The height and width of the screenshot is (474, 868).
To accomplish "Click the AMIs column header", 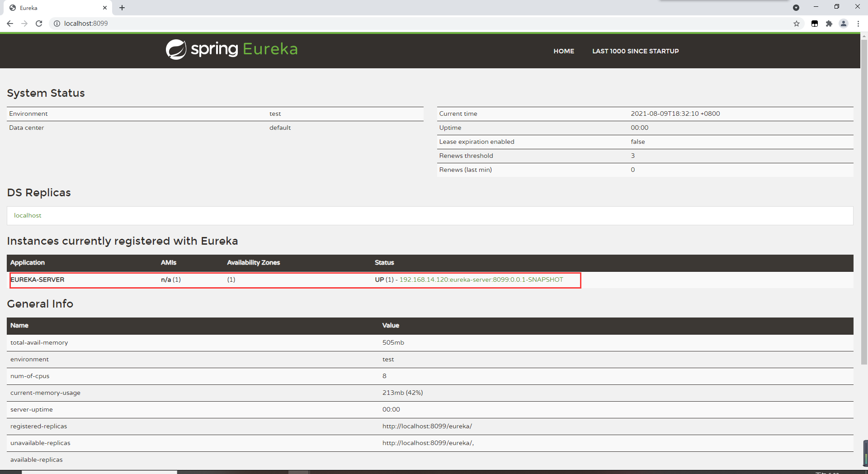I will click(x=169, y=262).
